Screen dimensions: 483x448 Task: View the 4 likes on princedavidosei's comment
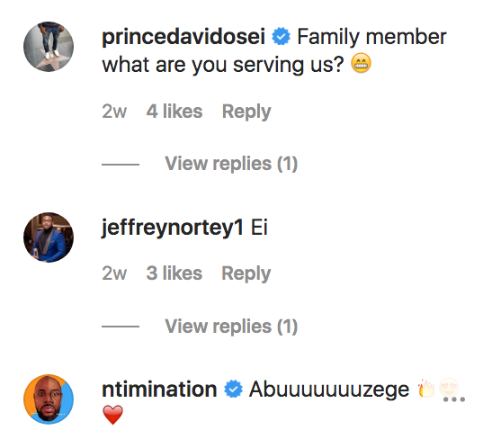(x=174, y=112)
